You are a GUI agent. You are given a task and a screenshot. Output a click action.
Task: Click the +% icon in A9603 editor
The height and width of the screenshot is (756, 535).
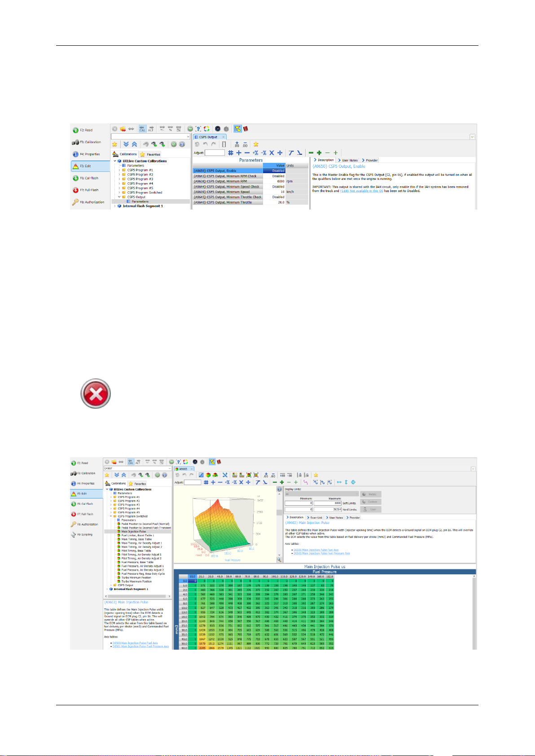(x=227, y=482)
